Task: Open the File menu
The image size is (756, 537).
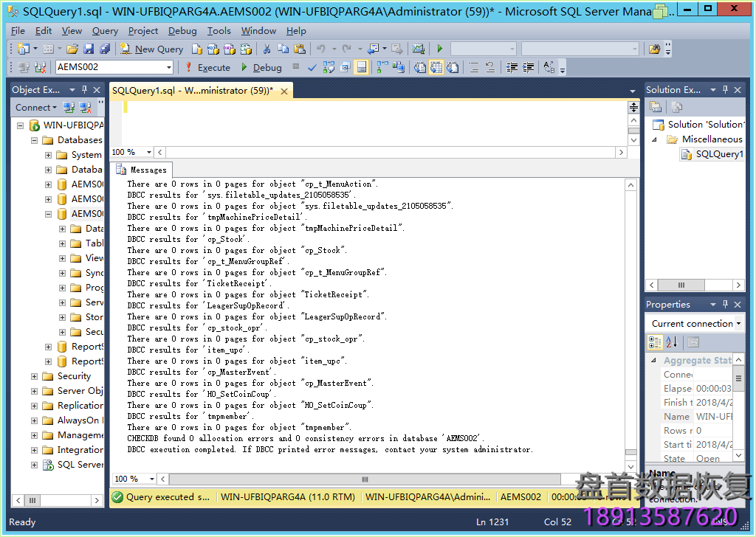Action: click(x=18, y=31)
